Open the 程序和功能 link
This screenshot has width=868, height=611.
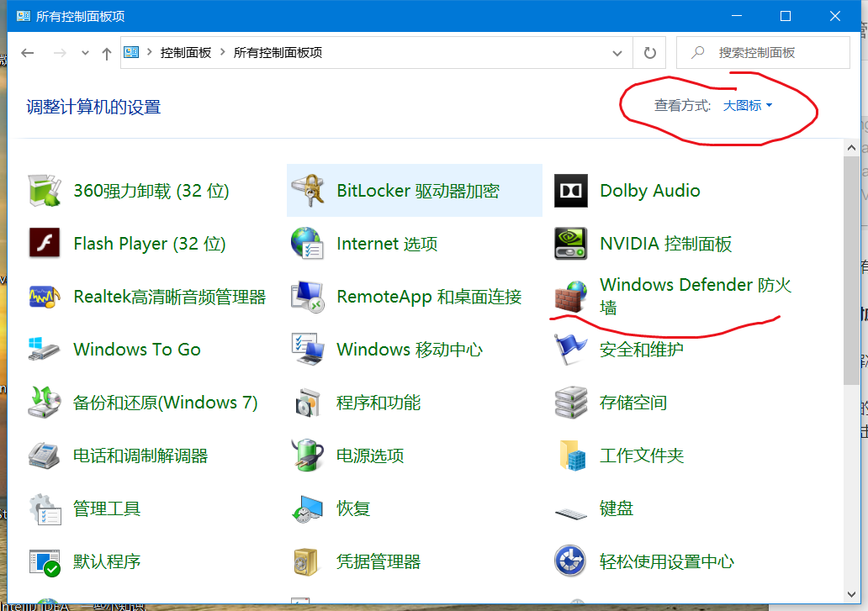pyautogui.click(x=378, y=403)
